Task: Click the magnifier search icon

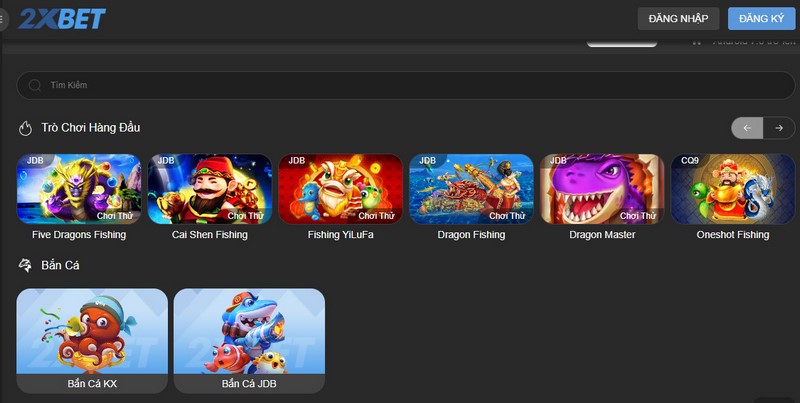Action: pos(35,85)
